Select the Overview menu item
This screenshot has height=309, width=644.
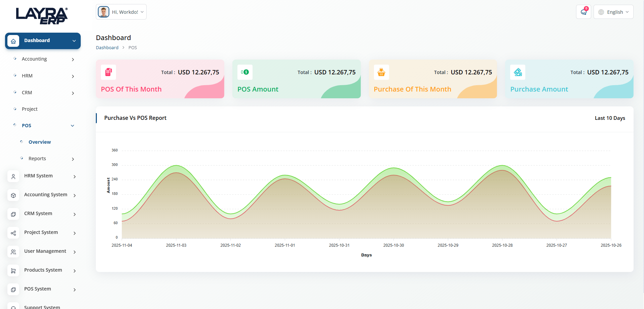point(40,142)
